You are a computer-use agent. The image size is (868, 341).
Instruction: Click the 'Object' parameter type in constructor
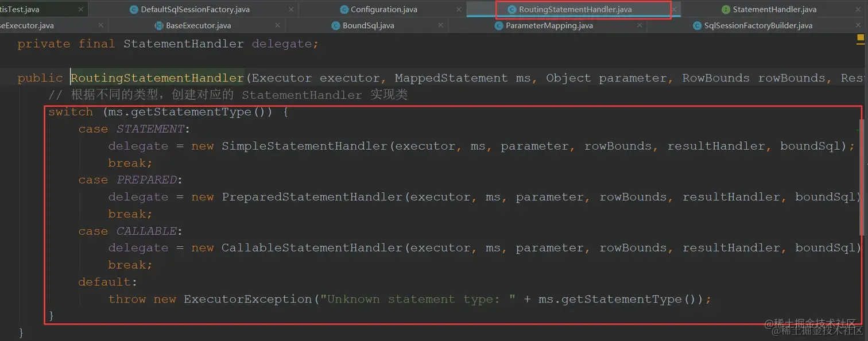coord(568,78)
